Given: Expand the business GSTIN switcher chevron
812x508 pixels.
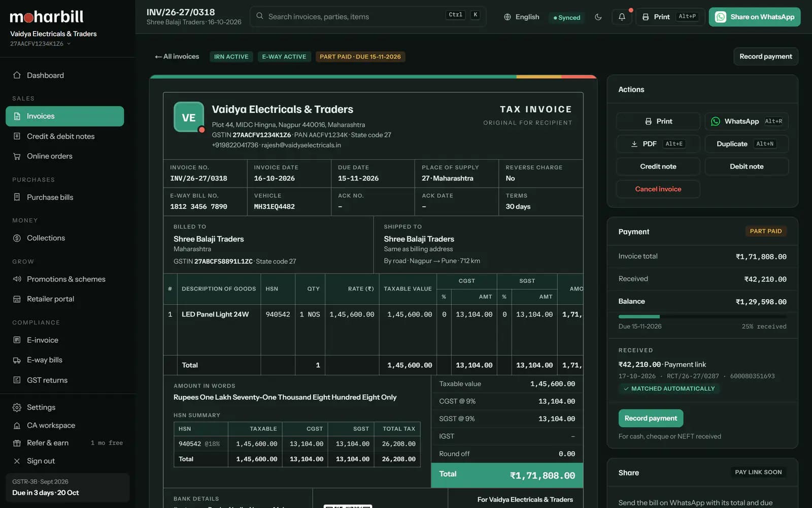Looking at the screenshot, I should click(x=69, y=44).
